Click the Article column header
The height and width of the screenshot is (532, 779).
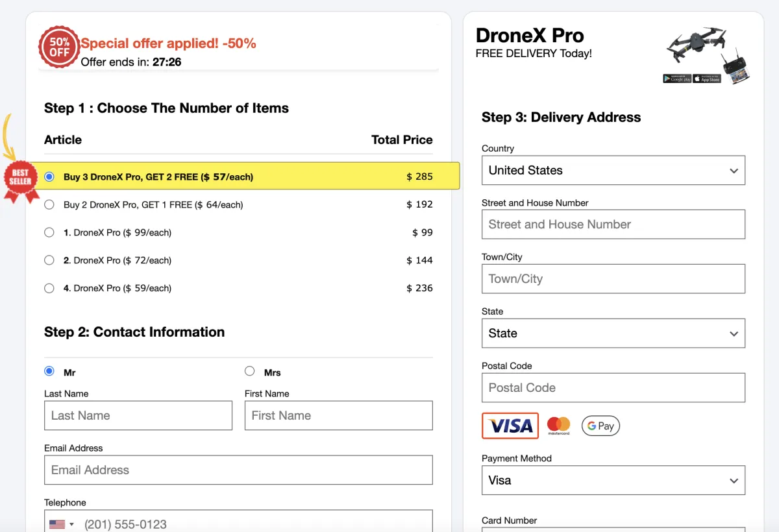click(x=63, y=139)
